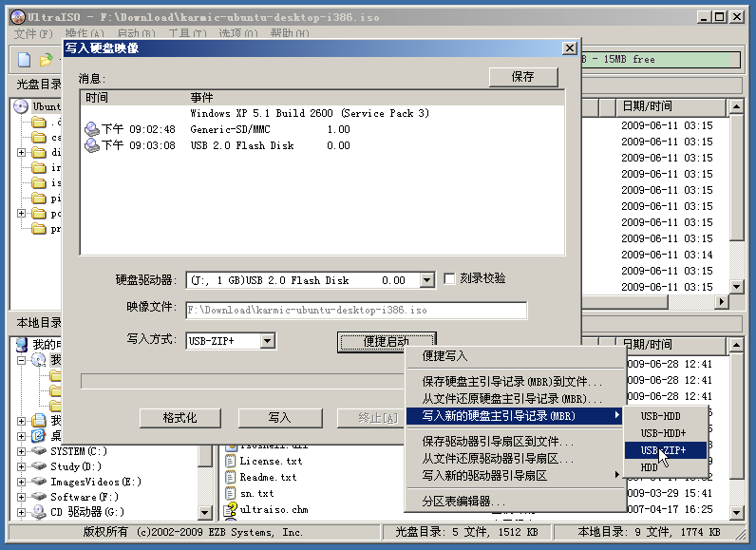
Task: Close the 写入硬盘映像 dialog
Action: 570,48
